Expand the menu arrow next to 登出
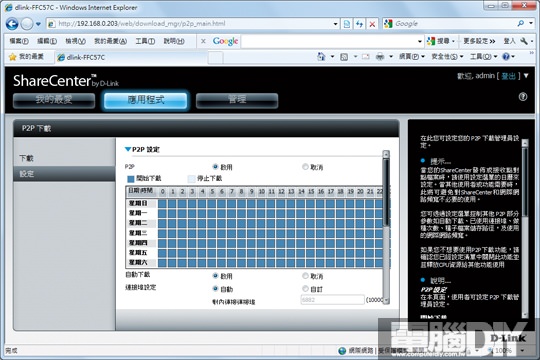The height and width of the screenshot is (360, 540). click(526, 75)
